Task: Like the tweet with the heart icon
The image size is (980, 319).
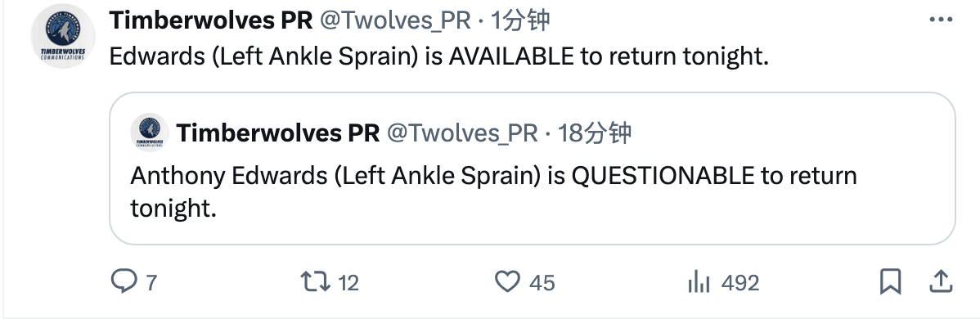Action: [507, 282]
